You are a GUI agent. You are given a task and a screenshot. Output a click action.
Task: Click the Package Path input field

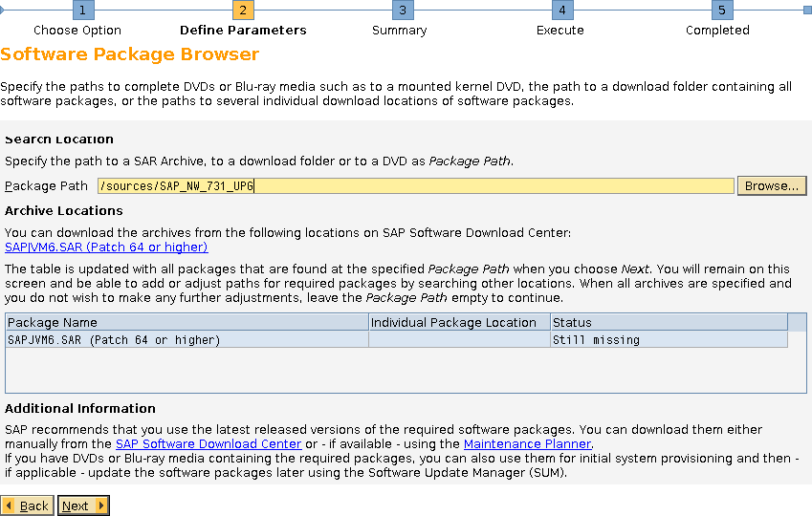(x=416, y=185)
